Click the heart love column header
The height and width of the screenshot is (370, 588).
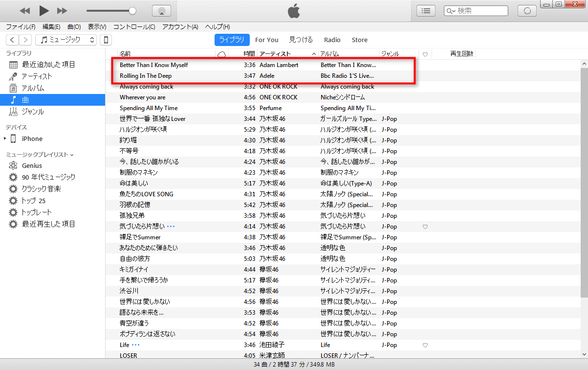425,54
